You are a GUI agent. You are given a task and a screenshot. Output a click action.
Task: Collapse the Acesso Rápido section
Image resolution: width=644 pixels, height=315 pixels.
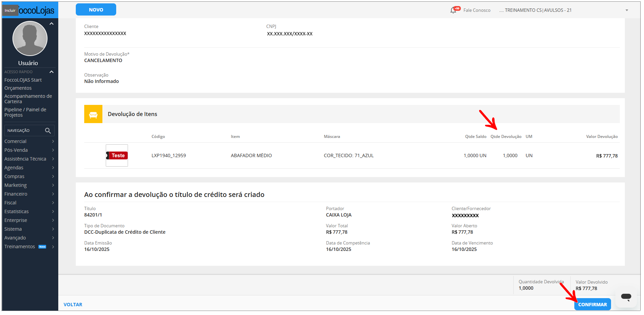(x=52, y=72)
